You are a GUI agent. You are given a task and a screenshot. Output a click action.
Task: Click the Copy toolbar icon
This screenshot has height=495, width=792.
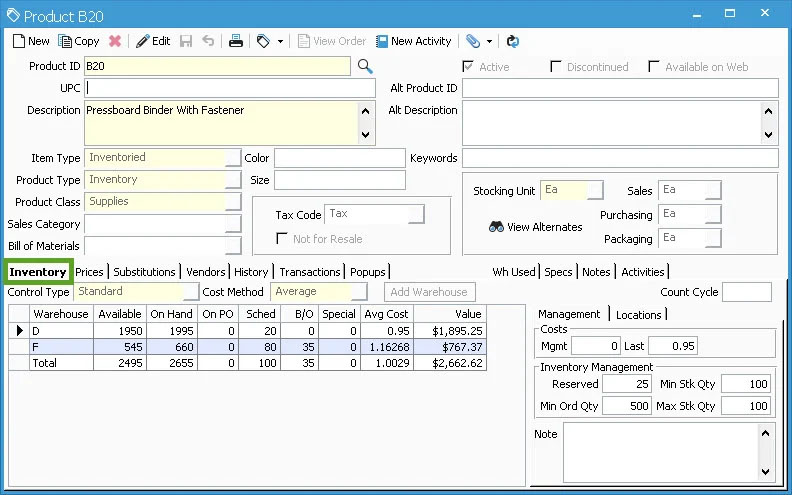click(65, 41)
